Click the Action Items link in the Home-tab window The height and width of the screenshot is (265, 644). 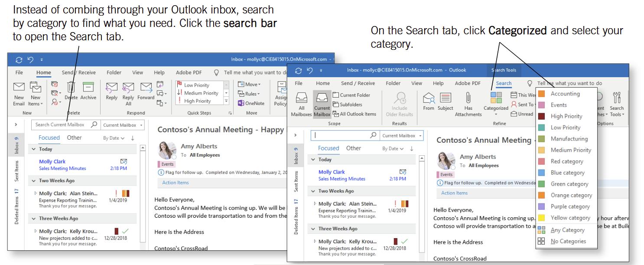[175, 183]
